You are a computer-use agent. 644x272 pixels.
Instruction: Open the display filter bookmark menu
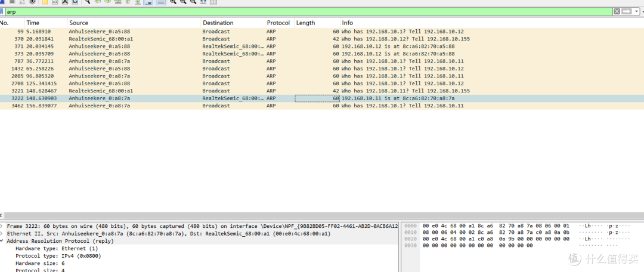[x=2, y=11]
